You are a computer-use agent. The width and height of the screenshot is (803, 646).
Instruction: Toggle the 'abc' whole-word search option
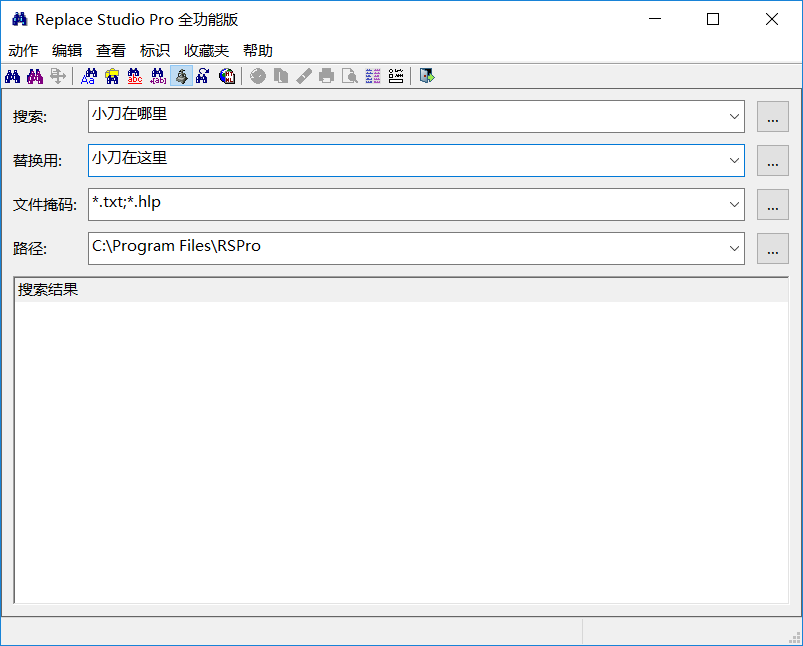coord(135,76)
